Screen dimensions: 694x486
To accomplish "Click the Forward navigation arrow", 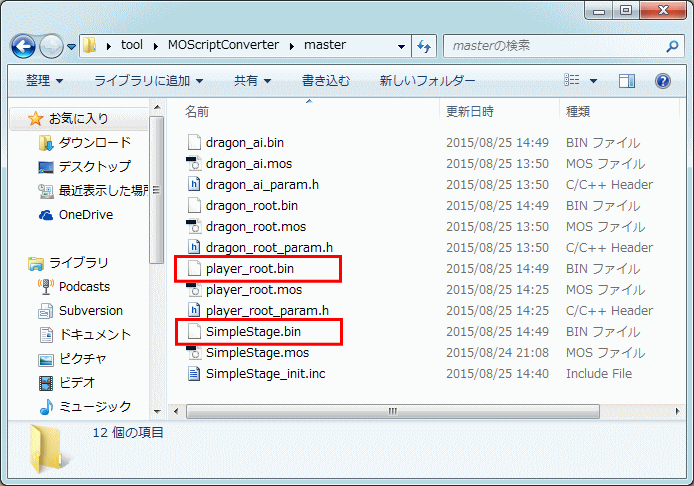I will pyautogui.click(x=51, y=46).
